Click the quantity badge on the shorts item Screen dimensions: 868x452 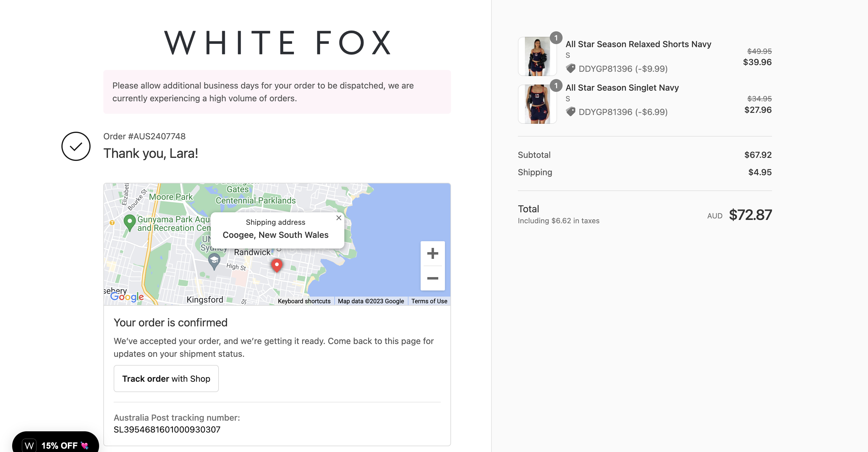(556, 38)
